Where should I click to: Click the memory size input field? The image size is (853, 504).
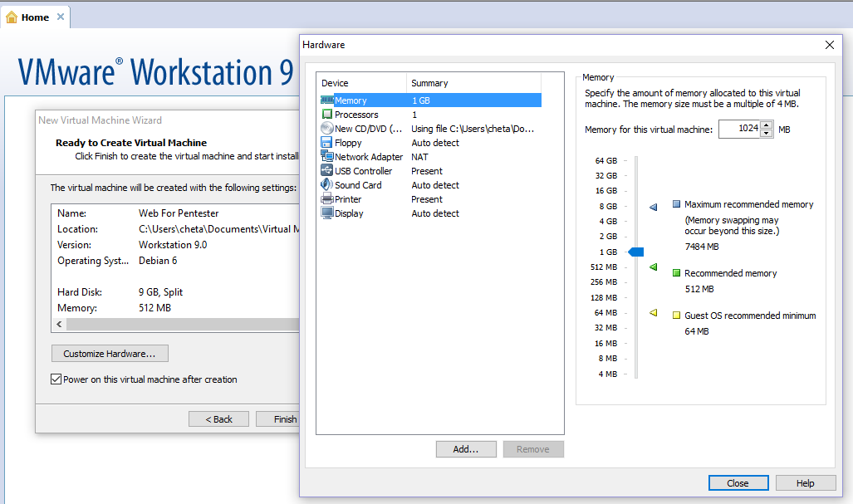point(739,129)
